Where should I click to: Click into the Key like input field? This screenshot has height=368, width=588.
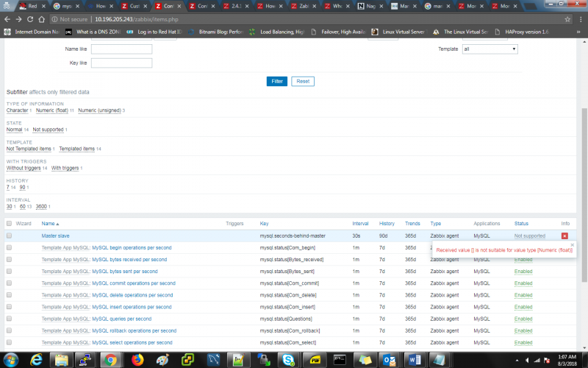(121, 63)
